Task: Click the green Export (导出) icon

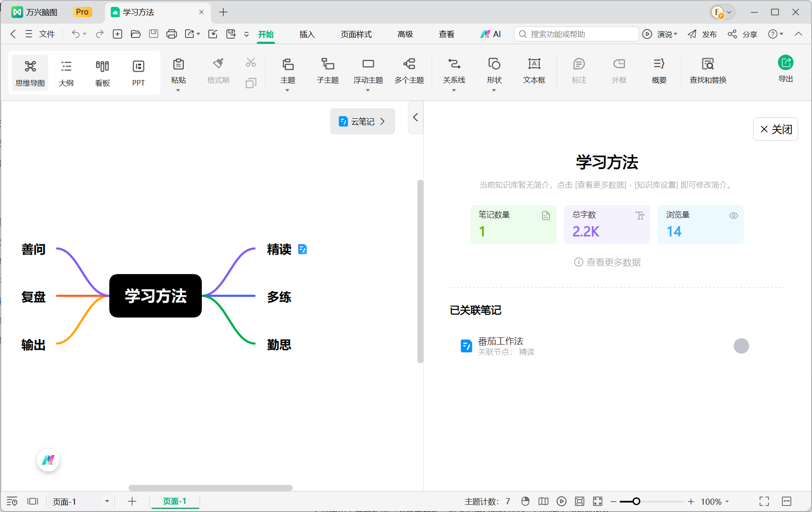Action: click(x=786, y=63)
